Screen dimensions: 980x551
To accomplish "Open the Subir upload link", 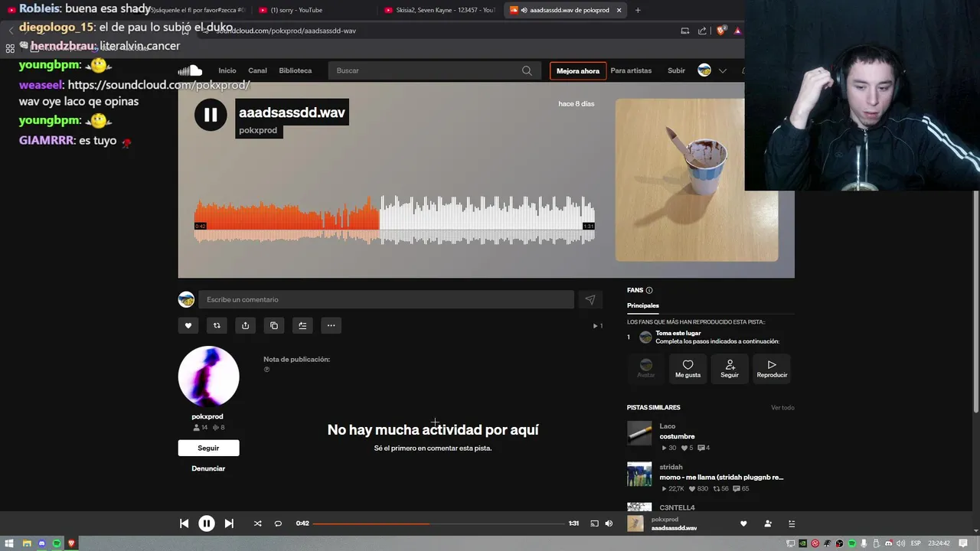I will [x=676, y=70].
